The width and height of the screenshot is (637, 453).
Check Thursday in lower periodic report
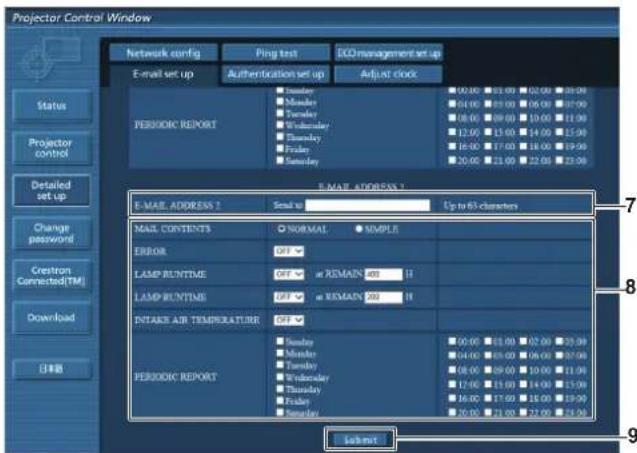pos(280,389)
